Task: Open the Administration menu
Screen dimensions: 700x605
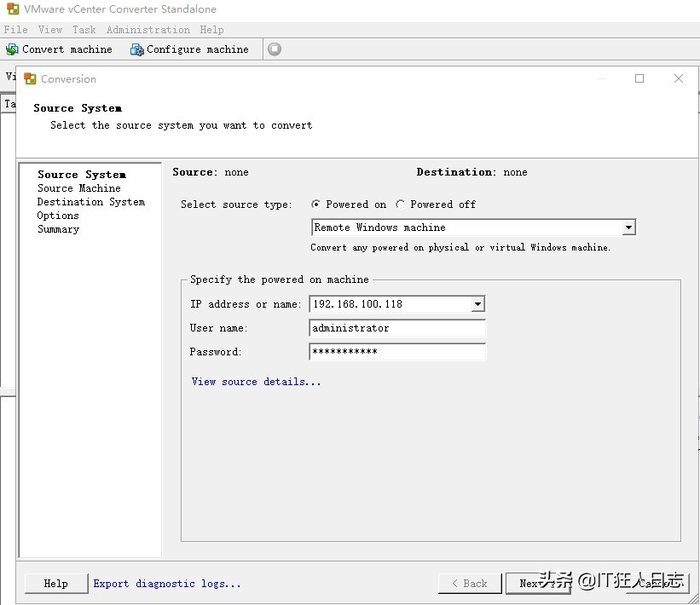Action: tap(148, 29)
